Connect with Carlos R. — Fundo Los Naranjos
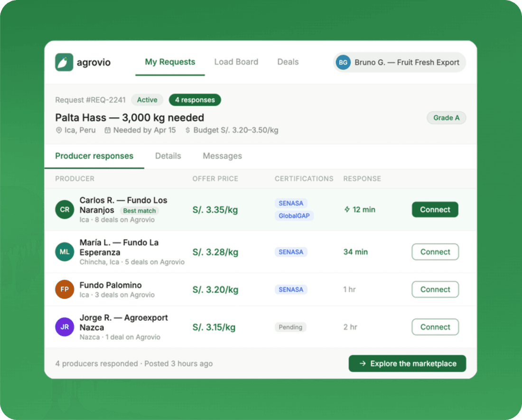This screenshot has width=522, height=420. pyautogui.click(x=435, y=209)
